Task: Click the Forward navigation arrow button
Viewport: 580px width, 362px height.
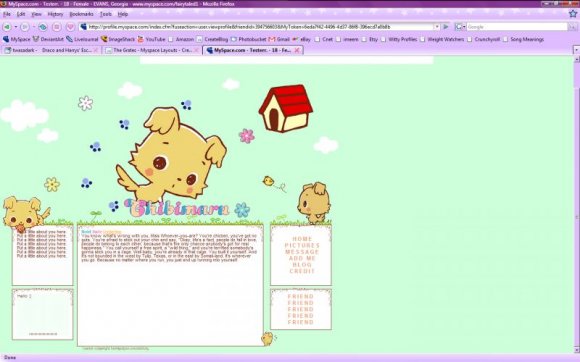Action: point(25,27)
